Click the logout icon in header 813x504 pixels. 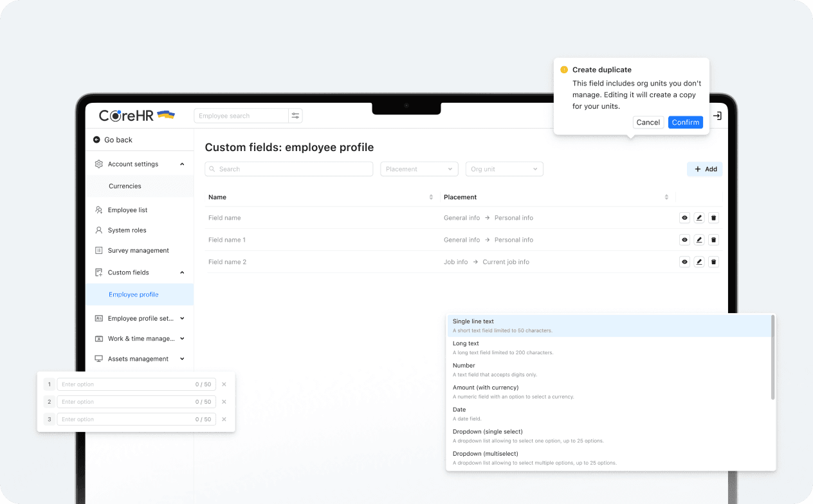tap(717, 116)
